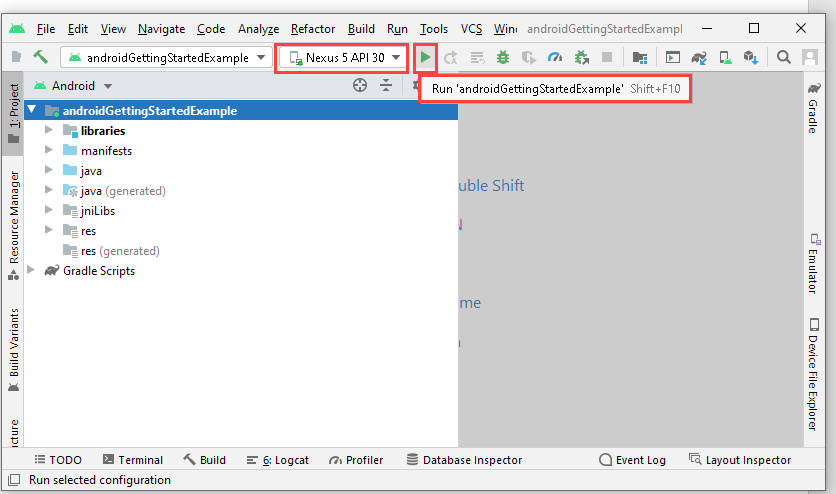Expand Gradle Scripts node
The image size is (836, 494).
(31, 270)
